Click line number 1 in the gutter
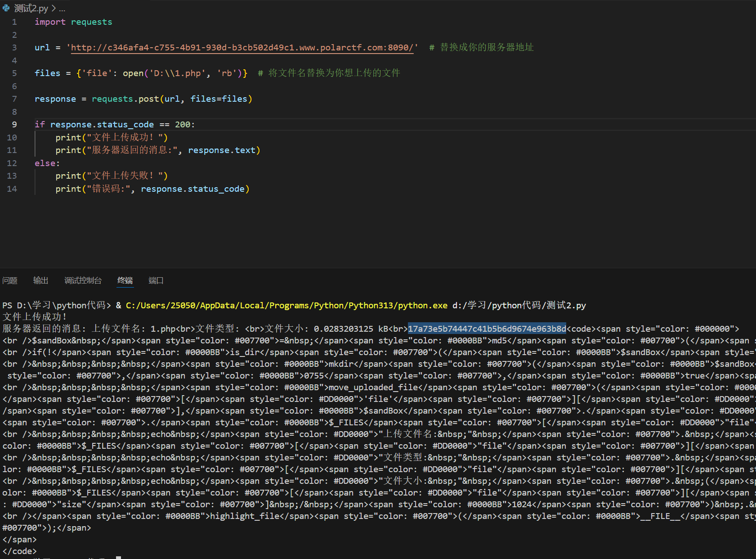756x559 pixels. pyautogui.click(x=14, y=22)
